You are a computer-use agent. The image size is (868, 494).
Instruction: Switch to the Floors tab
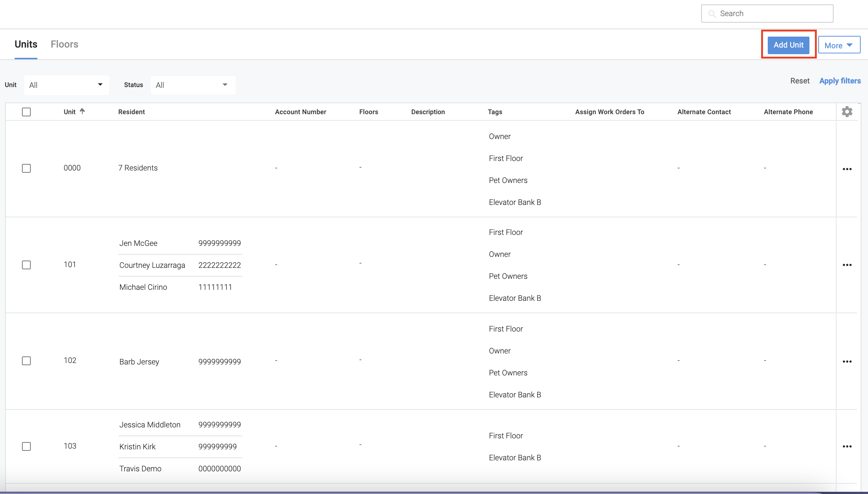[64, 44]
